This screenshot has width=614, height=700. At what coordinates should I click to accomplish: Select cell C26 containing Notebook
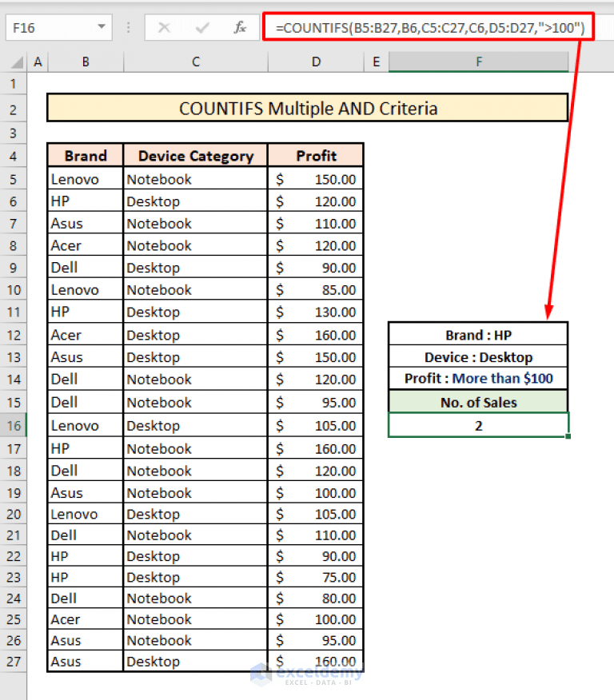pyautogui.click(x=196, y=640)
